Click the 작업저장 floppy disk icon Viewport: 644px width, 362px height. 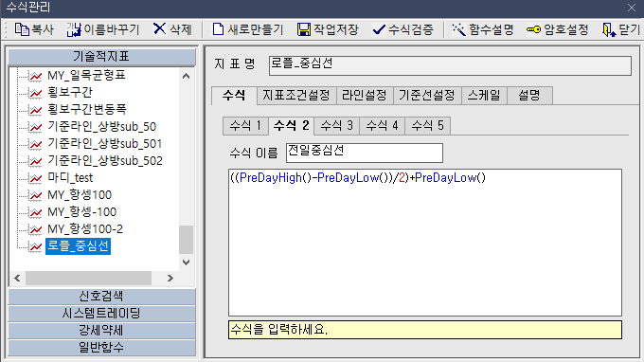pyautogui.click(x=304, y=29)
